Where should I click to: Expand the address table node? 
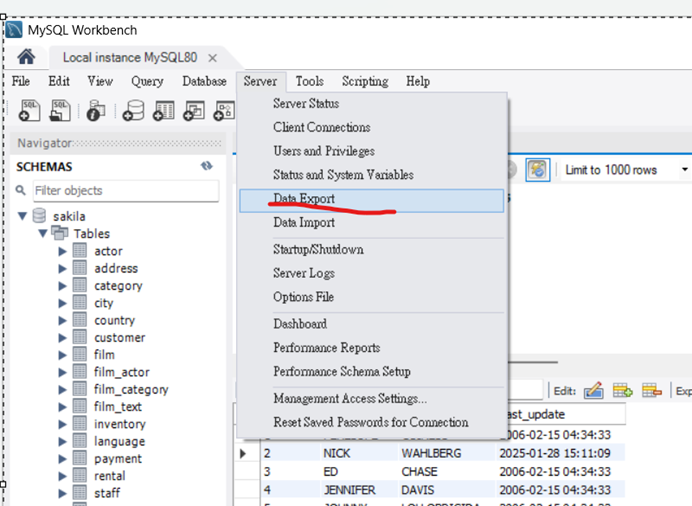pos(63,268)
